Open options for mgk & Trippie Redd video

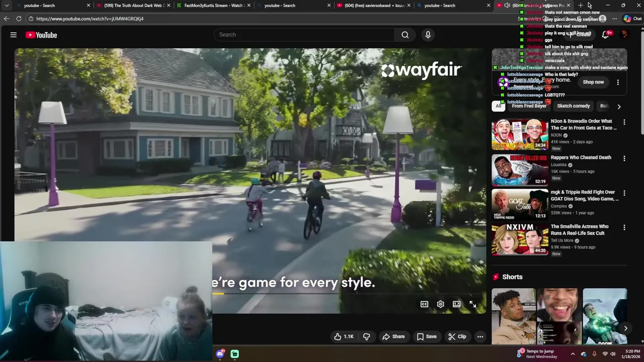tap(624, 193)
